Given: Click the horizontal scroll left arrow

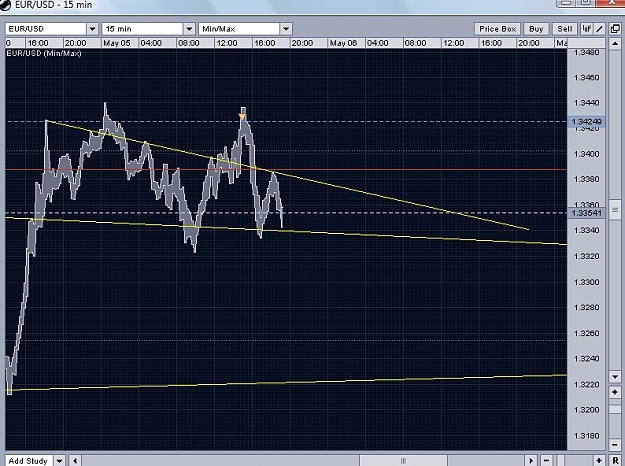Looking at the screenshot, I should (75, 461).
